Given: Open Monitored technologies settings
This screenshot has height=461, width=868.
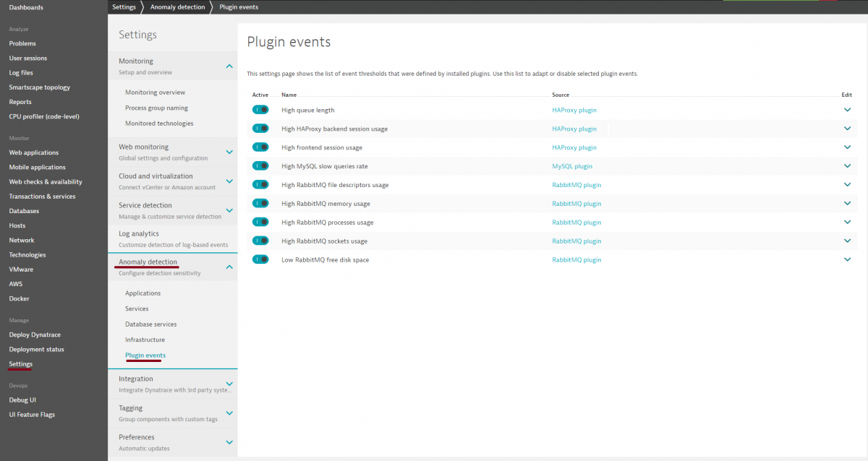Looking at the screenshot, I should [160, 123].
